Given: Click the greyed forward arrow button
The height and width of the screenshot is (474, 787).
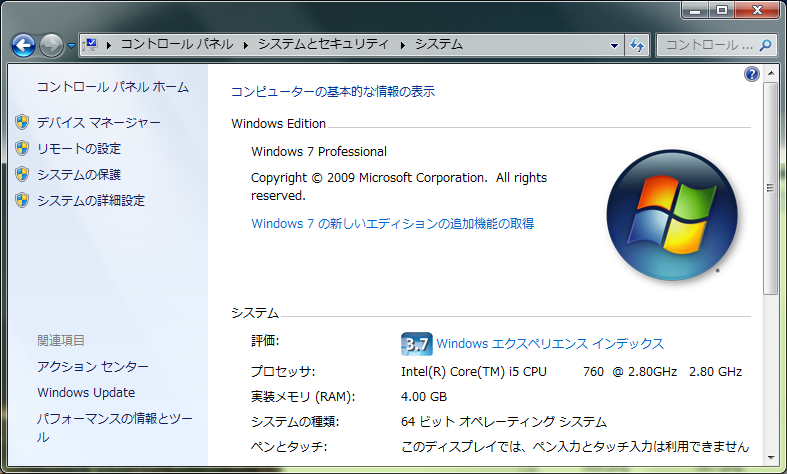Looking at the screenshot, I should 51,46.
